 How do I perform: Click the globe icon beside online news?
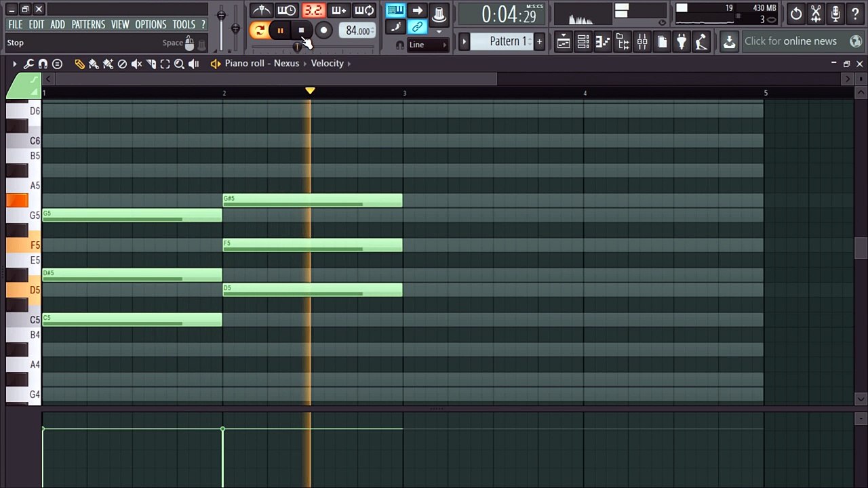point(855,41)
